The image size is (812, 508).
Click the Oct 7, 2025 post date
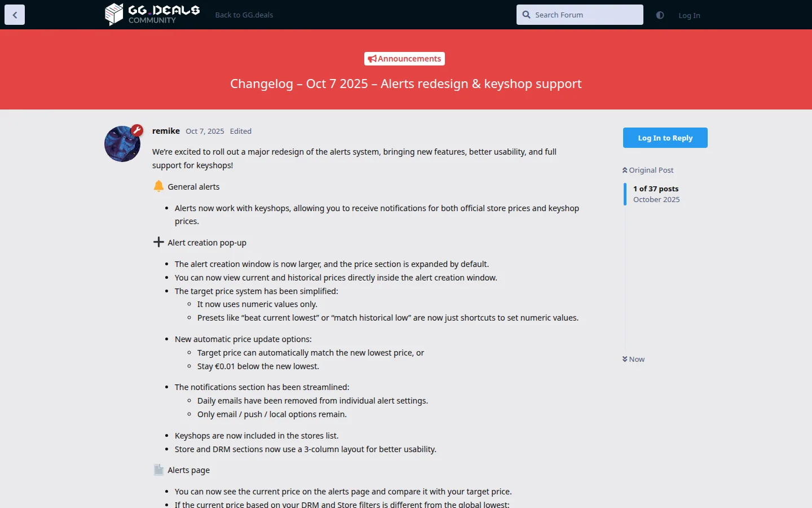(x=205, y=131)
